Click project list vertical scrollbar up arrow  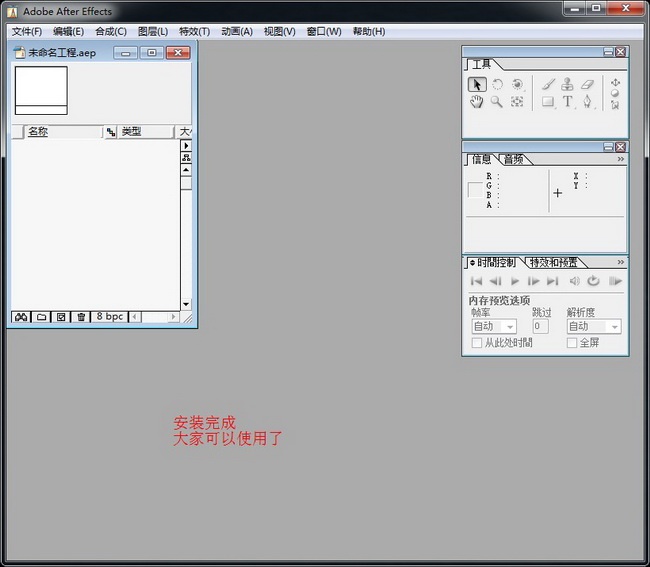point(186,170)
